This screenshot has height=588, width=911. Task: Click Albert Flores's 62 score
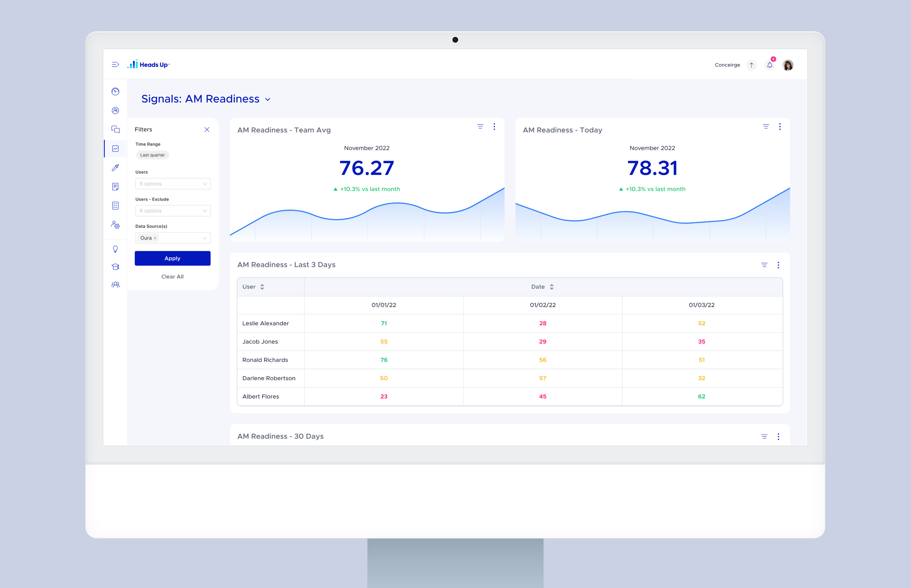click(702, 397)
